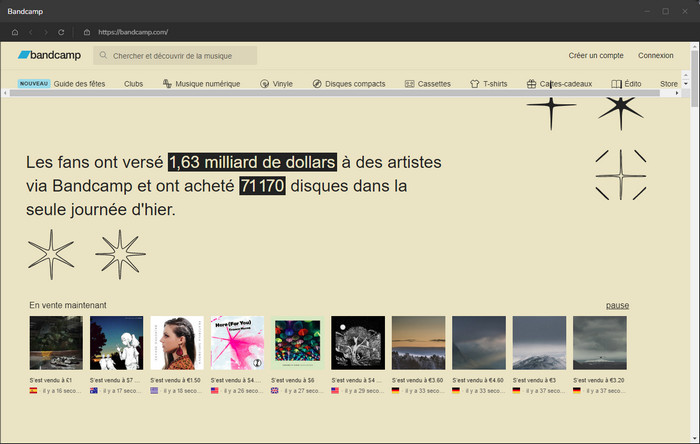Open the Cassettes category
The image size is (700, 444).
click(434, 84)
